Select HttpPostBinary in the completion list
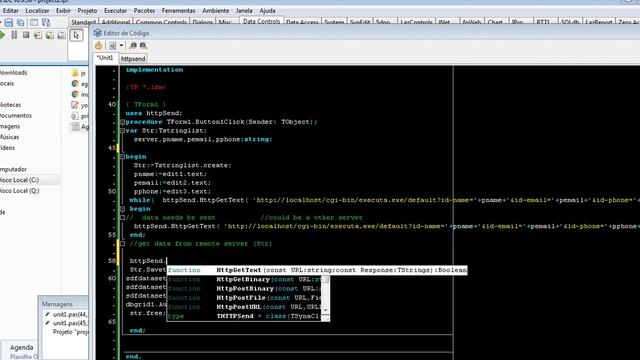This screenshot has width=640, height=360. 244,289
